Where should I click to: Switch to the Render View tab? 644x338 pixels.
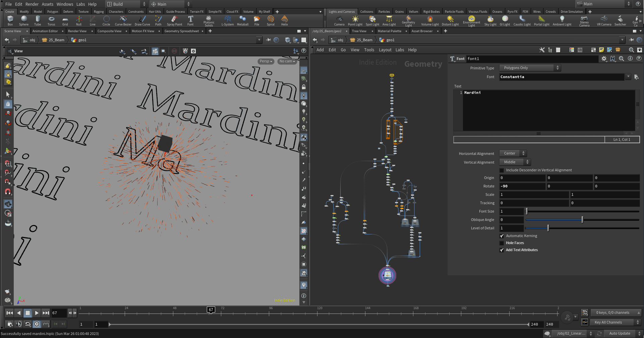point(77,31)
